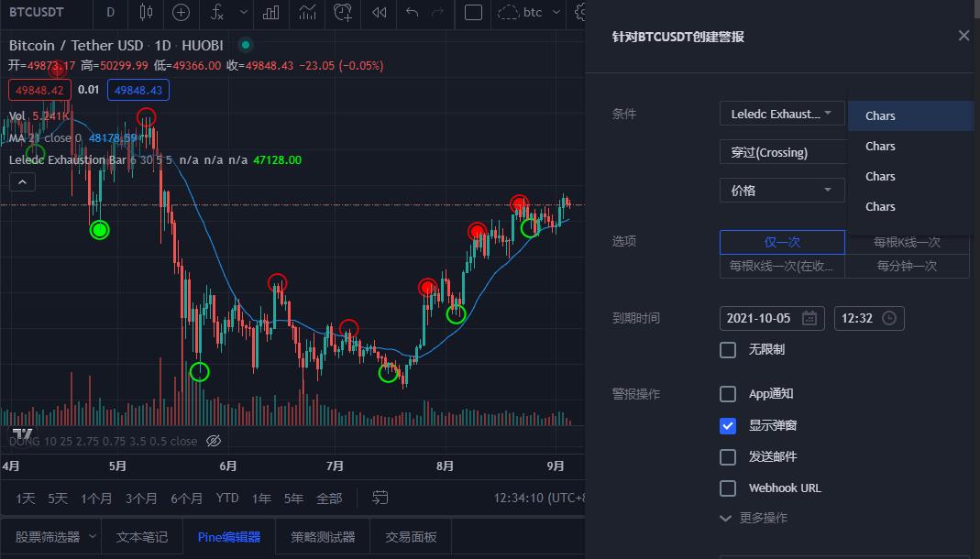
Task: Select the 1天 time range
Action: click(25, 499)
